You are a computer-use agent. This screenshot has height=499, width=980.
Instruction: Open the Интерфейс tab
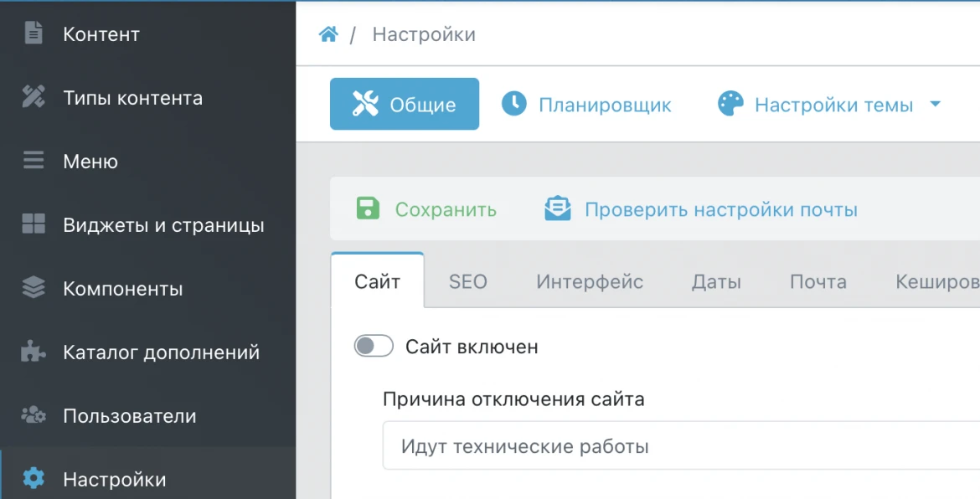(x=589, y=282)
